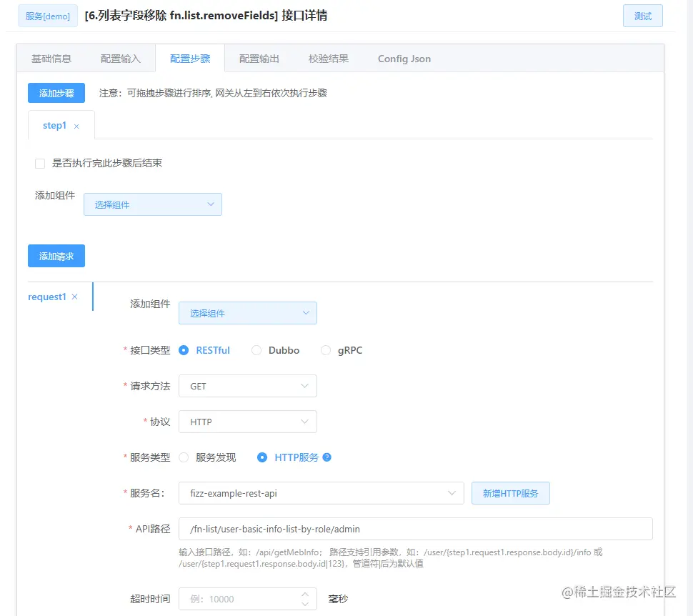The height and width of the screenshot is (616, 693).
Task: Click the 新增HTTP服务 button
Action: [x=510, y=493]
